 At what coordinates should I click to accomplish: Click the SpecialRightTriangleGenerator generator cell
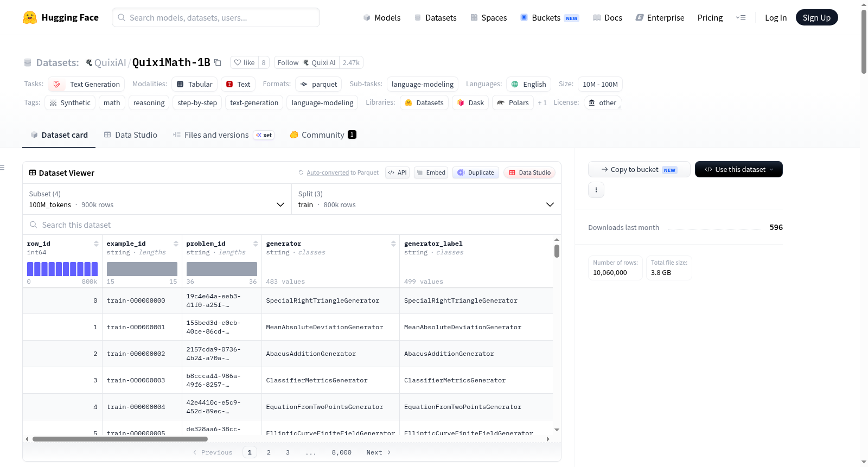(330, 300)
